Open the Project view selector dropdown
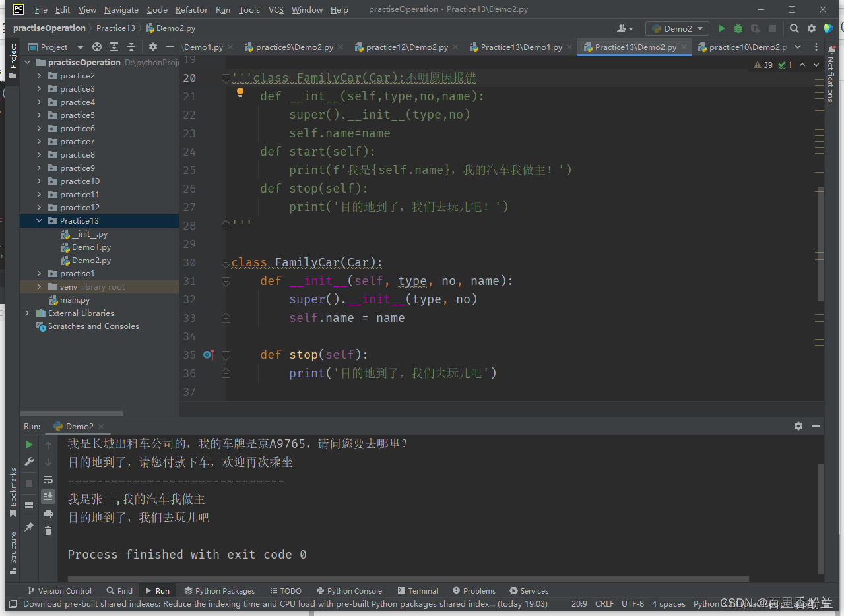The height and width of the screenshot is (616, 844). [57, 47]
